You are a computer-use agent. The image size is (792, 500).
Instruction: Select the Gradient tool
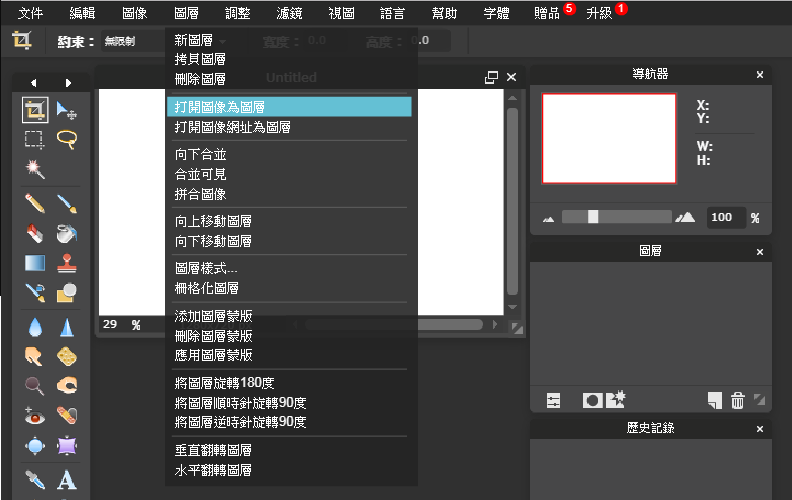[x=35, y=263]
